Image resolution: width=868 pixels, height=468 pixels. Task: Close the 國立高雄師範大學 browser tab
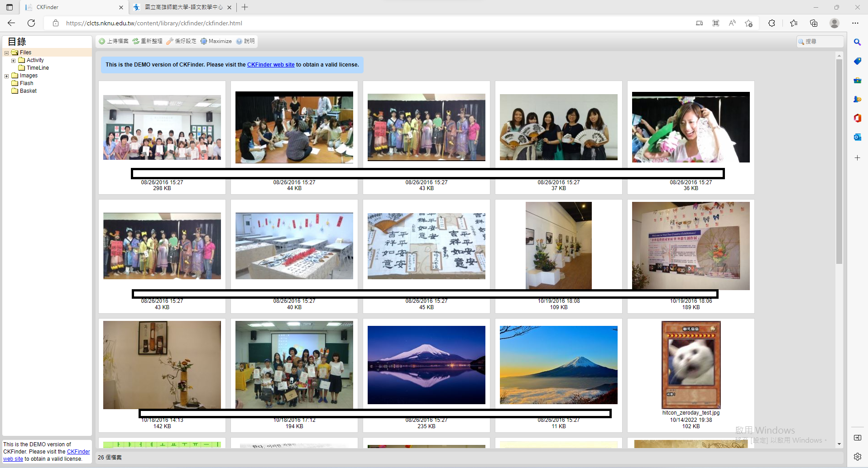[229, 7]
